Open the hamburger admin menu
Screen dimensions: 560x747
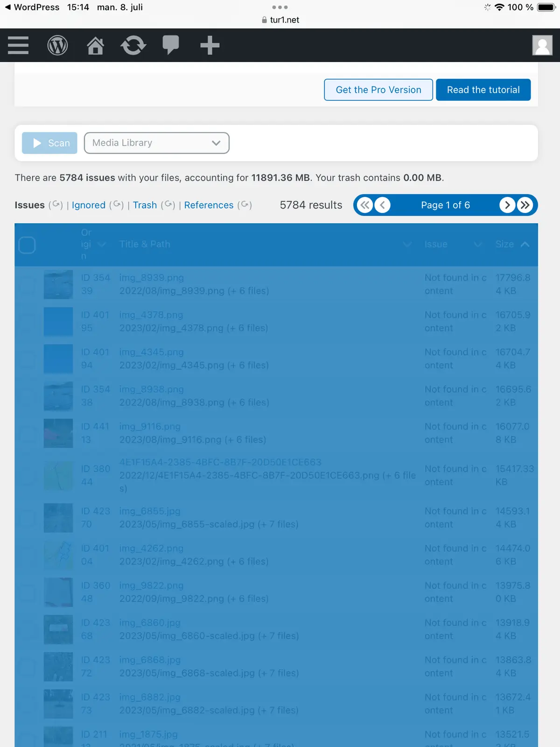point(18,45)
